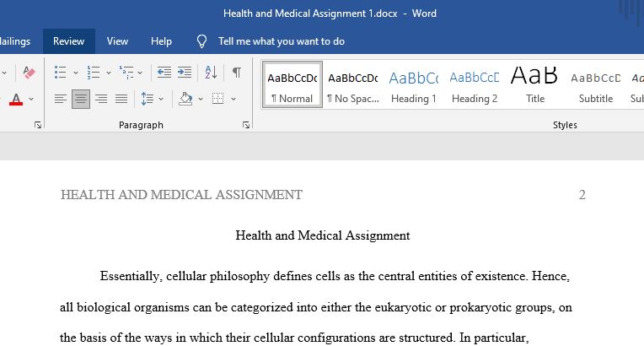Apply numbered list formatting
The width and height of the screenshot is (644, 346).
(94, 73)
